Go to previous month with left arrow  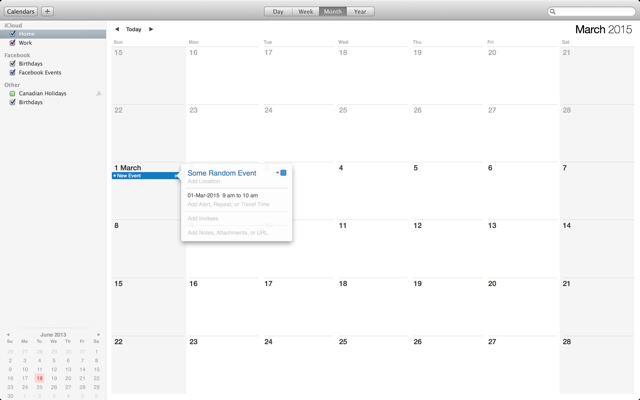117,29
